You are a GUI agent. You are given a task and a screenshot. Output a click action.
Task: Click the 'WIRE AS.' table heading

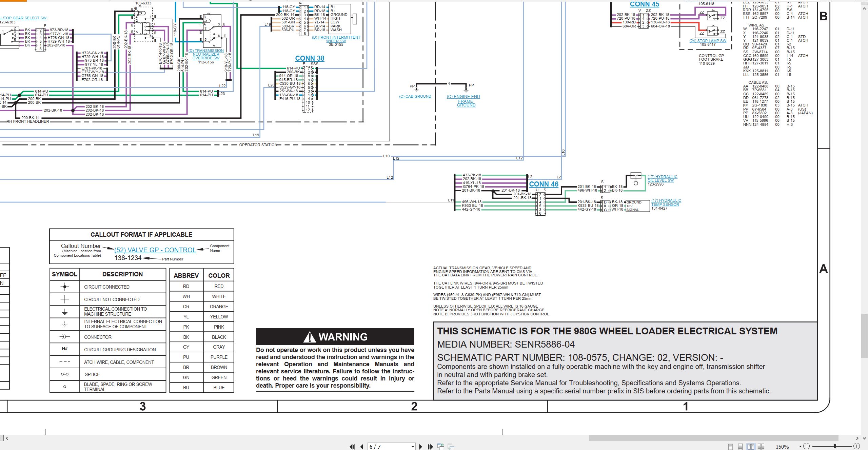click(756, 25)
